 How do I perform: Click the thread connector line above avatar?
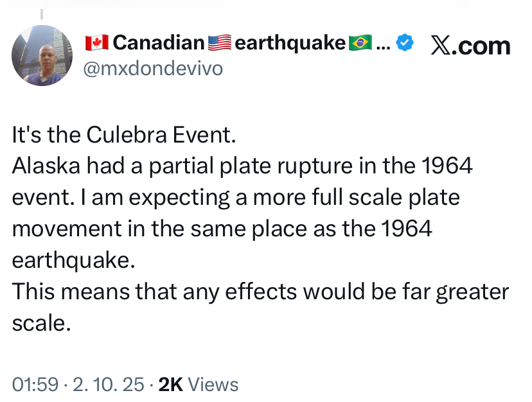(x=42, y=15)
